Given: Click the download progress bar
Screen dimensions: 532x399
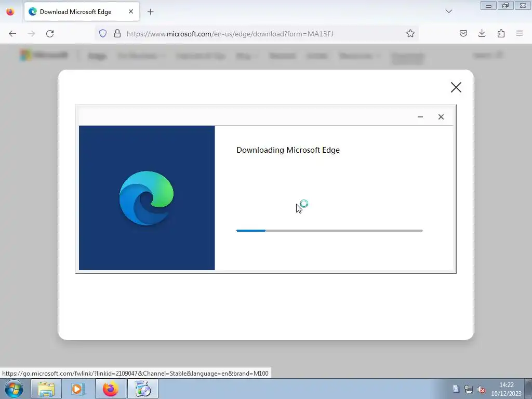Looking at the screenshot, I should 329,231.
